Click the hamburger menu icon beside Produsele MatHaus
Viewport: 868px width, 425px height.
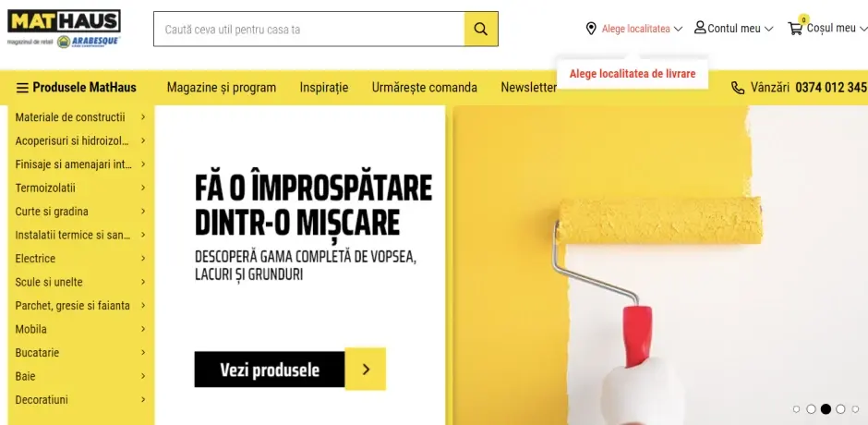coord(22,88)
